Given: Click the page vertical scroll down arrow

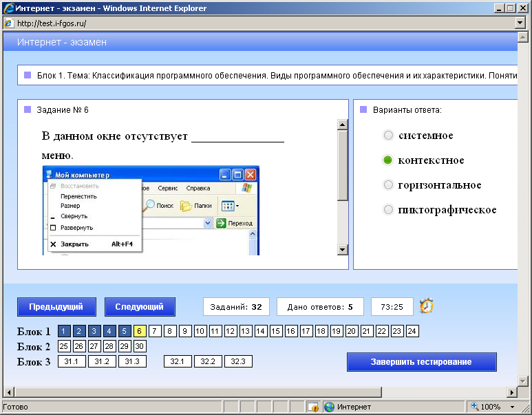Looking at the screenshot, I should point(522,381).
